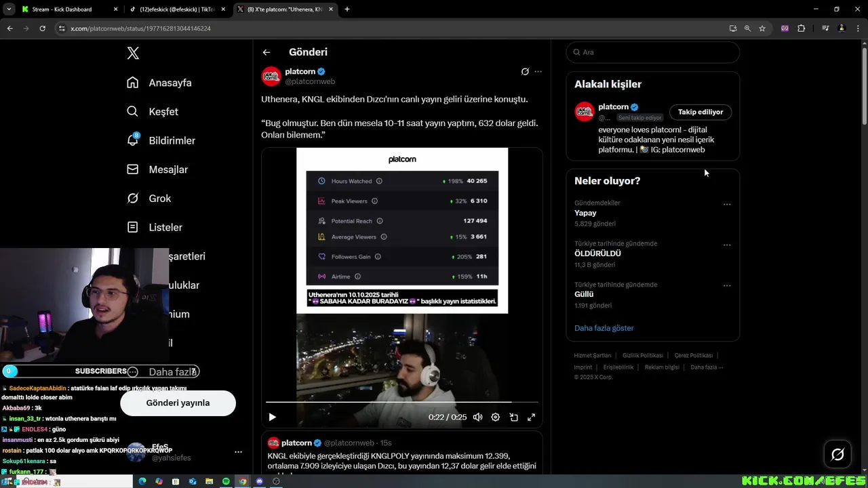This screenshot has height=488, width=868.
Task: Open Grok explain icon on the post
Action: 525,71
